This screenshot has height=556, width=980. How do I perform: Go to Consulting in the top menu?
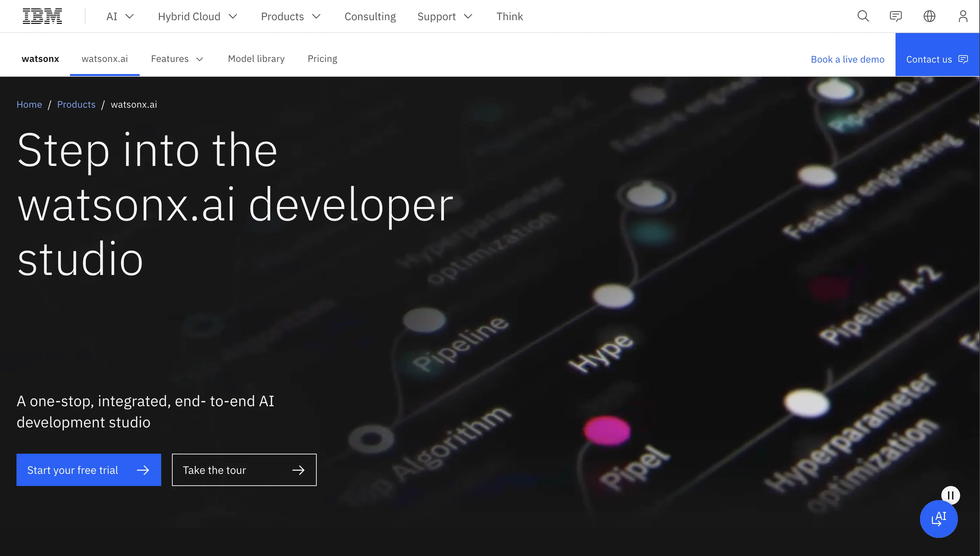[x=370, y=16]
